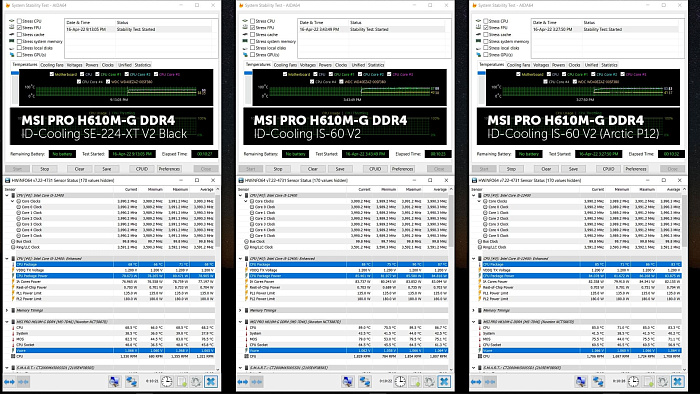Click expand-columns arrows icon in IS-60 V2 3:43 PM HWiNFO
The image size is (700, 394).
tap(242, 382)
